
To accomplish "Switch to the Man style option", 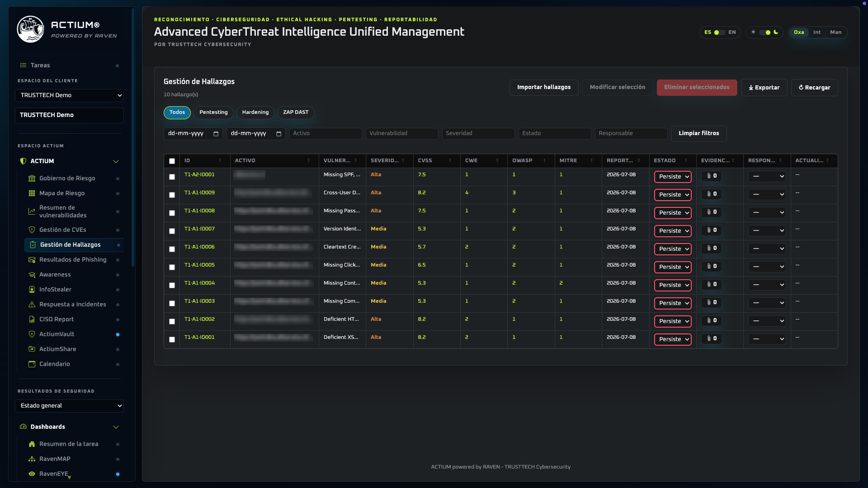I will click(x=836, y=33).
